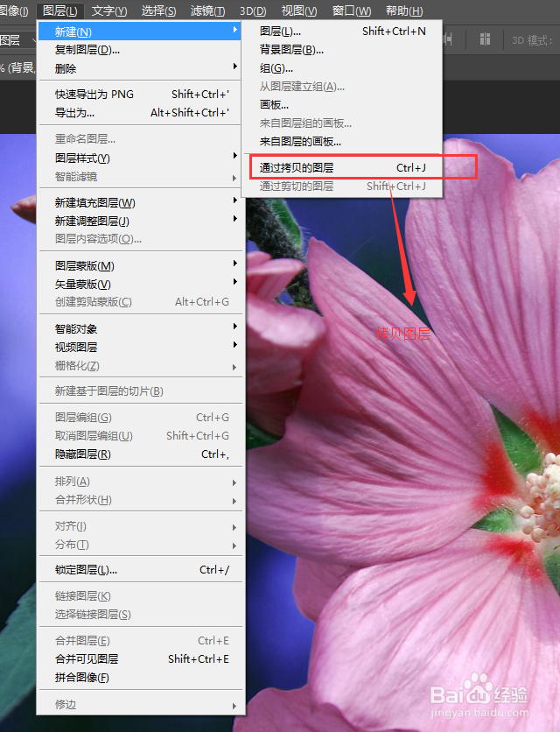The height and width of the screenshot is (732, 560).
Task: Choose 锁定图层(L)... menu item
Action: point(139,569)
